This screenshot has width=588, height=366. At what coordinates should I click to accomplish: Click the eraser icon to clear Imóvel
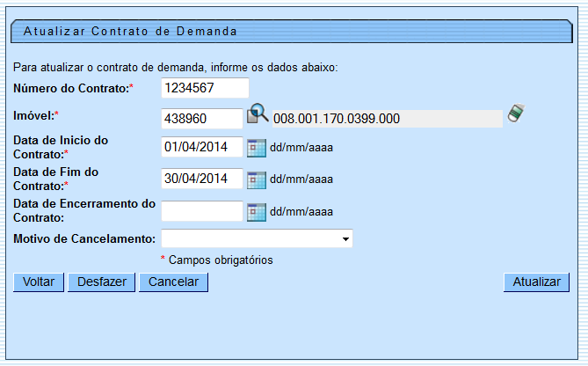[516, 114]
